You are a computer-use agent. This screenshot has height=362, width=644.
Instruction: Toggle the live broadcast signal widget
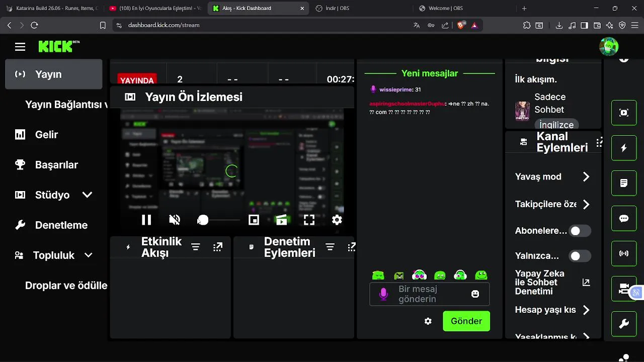point(624,253)
